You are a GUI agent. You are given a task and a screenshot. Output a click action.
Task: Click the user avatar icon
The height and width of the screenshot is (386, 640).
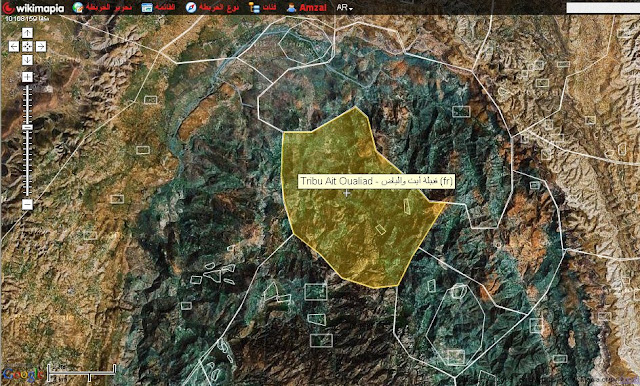pos(291,7)
